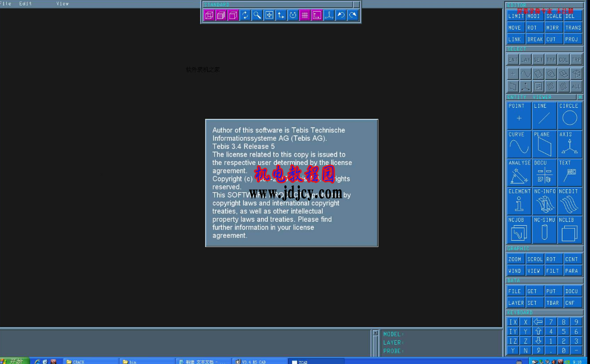Click the XYZ axes icon in Standard toolbar
The height and width of the screenshot is (364, 590).
pos(329,15)
